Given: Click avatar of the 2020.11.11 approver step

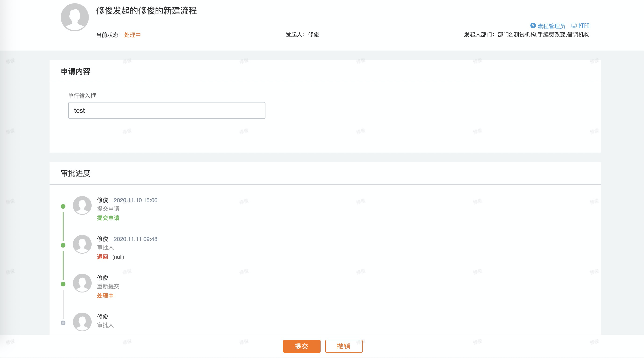Looking at the screenshot, I should (x=82, y=244).
